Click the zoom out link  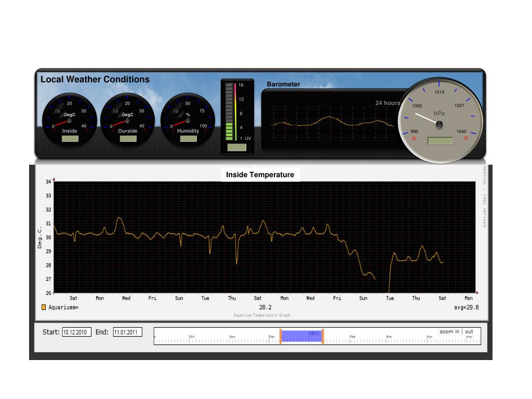tap(469, 331)
